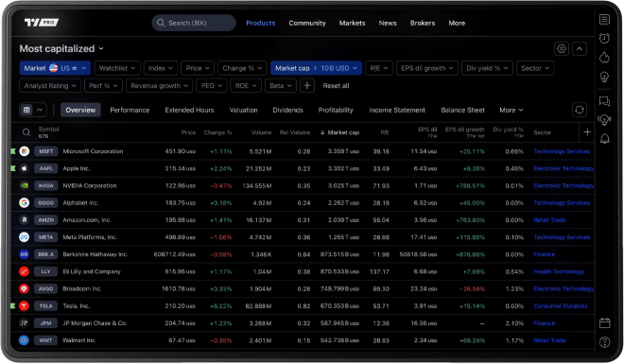Toggle the flag marker on MSFT row

point(13,151)
